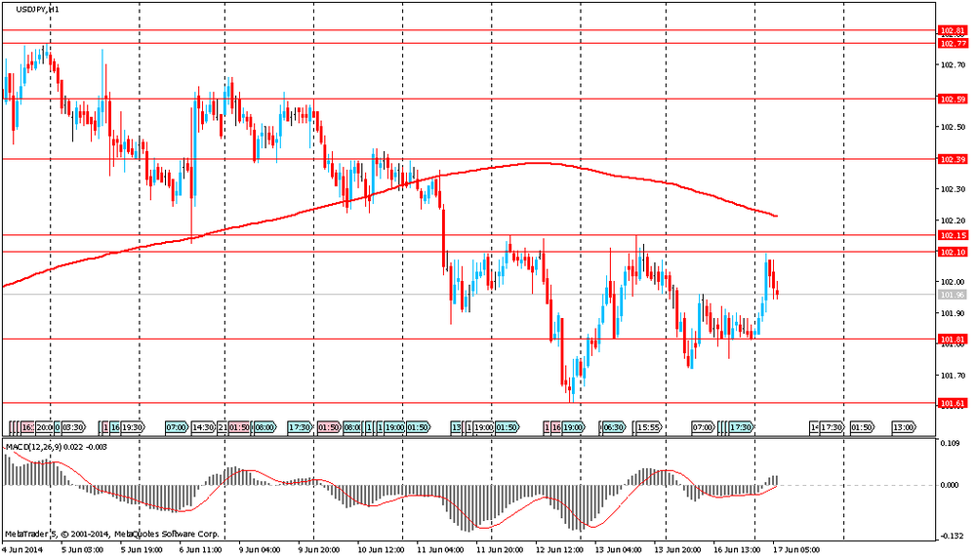Click the 9 Jun 04:00 time label
The height and width of the screenshot is (560, 976).
point(259,550)
